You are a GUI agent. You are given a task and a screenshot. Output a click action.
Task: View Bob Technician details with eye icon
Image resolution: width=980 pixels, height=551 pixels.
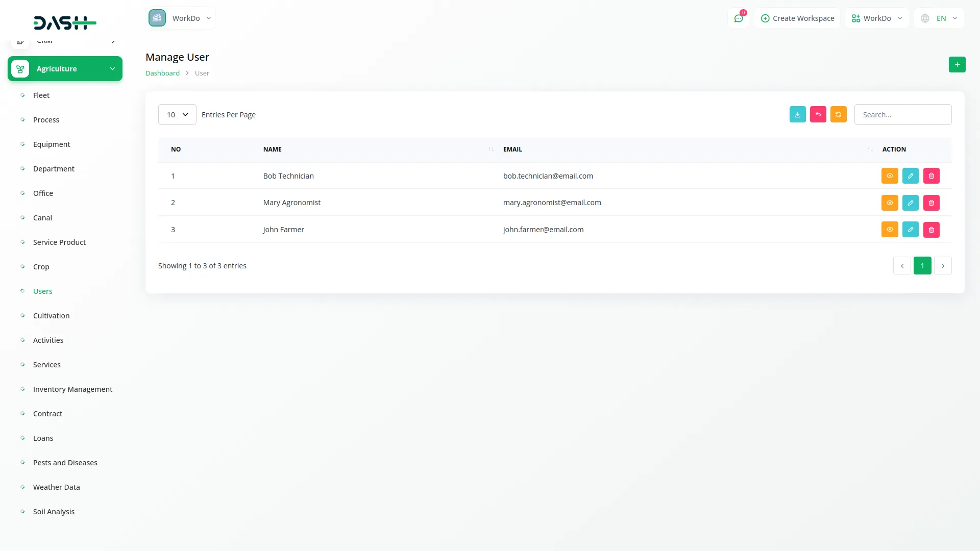coord(890,176)
